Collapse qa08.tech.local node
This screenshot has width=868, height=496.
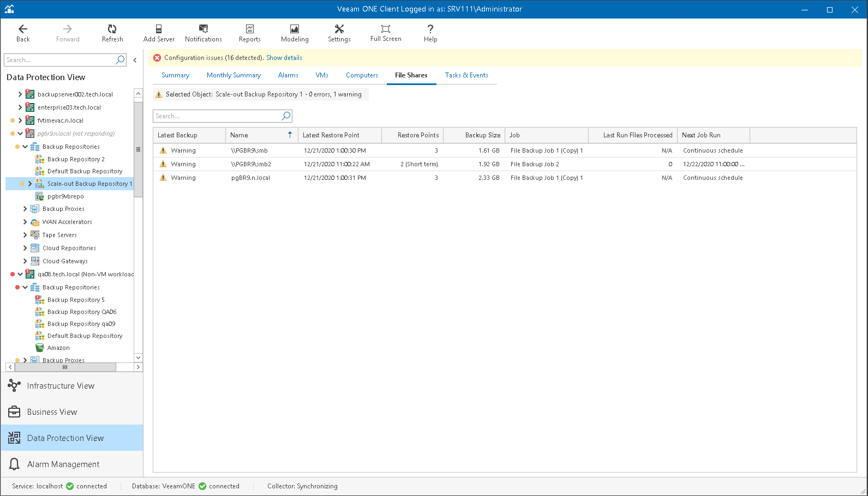[20, 274]
